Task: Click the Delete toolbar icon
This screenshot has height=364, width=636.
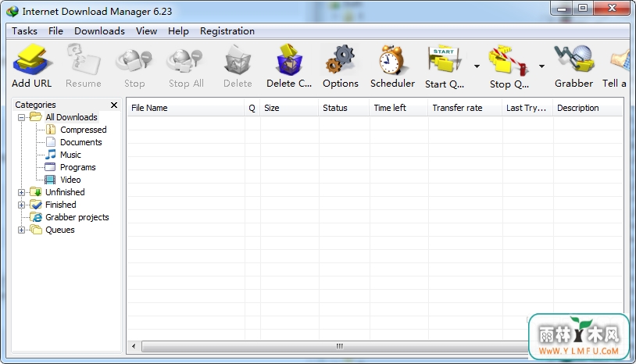Action: pos(238,60)
